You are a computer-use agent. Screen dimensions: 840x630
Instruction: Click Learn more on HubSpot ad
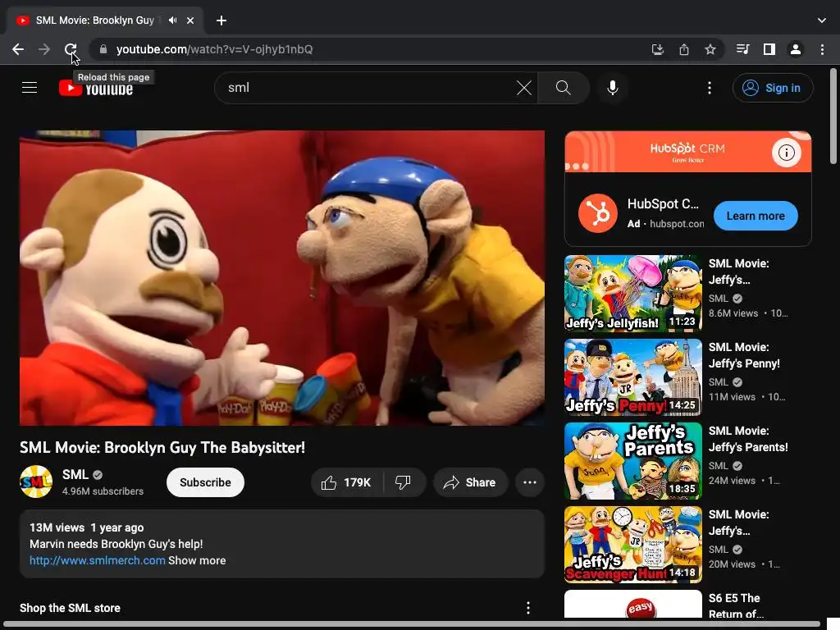(x=756, y=216)
